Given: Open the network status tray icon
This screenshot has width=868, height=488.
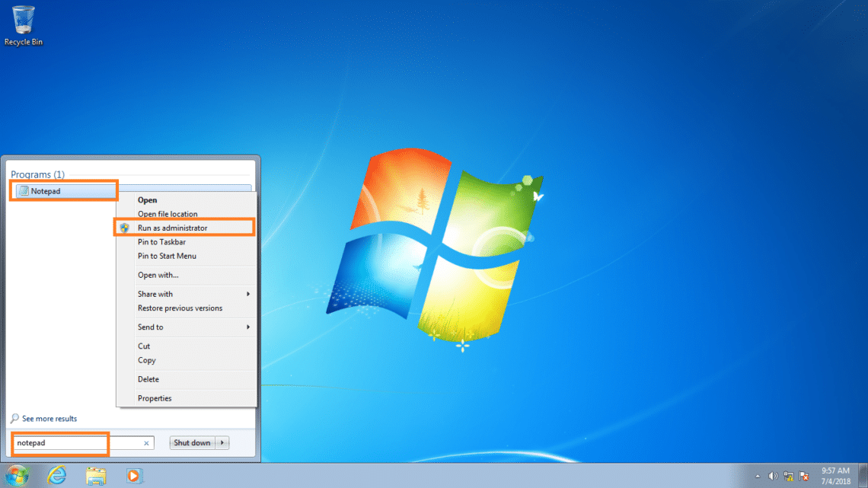Looking at the screenshot, I should pos(789,476).
